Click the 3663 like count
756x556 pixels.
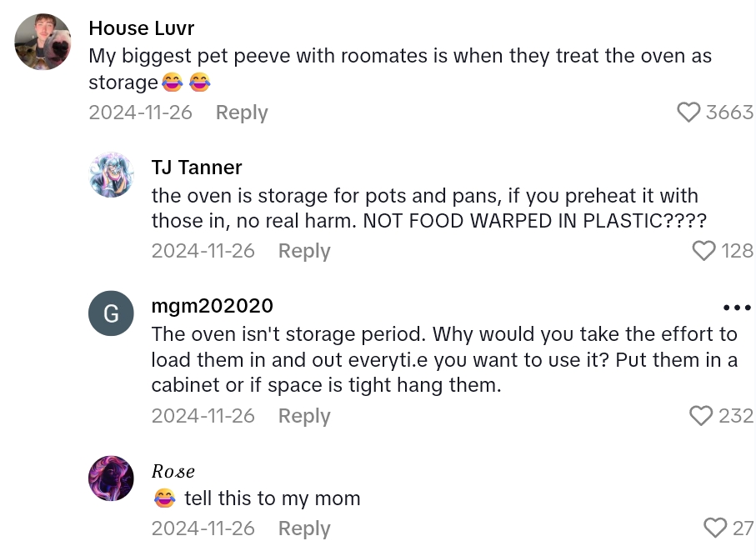click(729, 112)
